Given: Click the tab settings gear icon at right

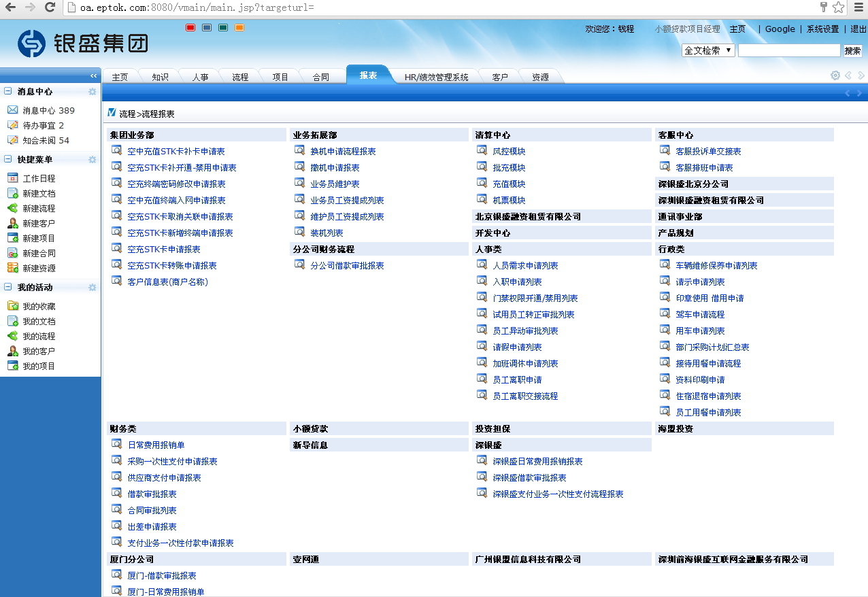Looking at the screenshot, I should [835, 75].
